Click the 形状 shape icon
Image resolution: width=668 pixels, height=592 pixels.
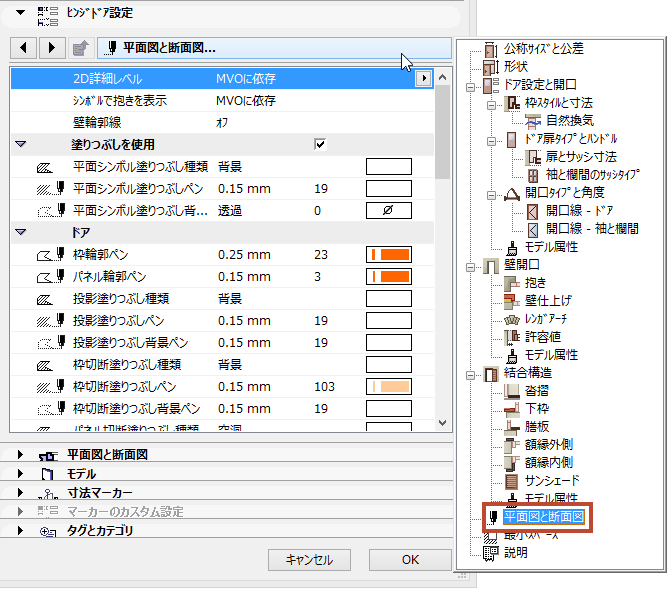(x=490, y=67)
